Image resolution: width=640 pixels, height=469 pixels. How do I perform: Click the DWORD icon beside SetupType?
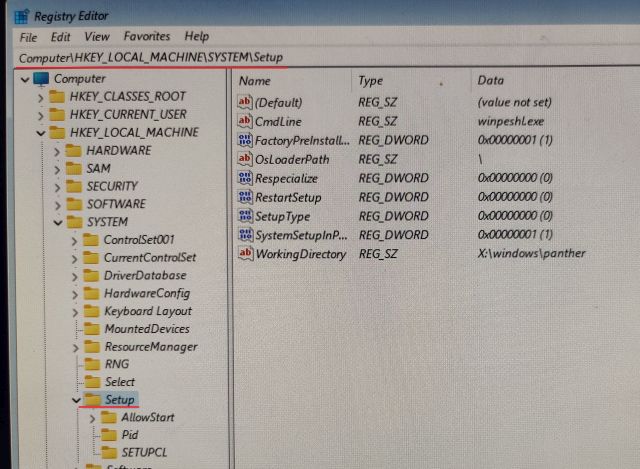pos(245,216)
